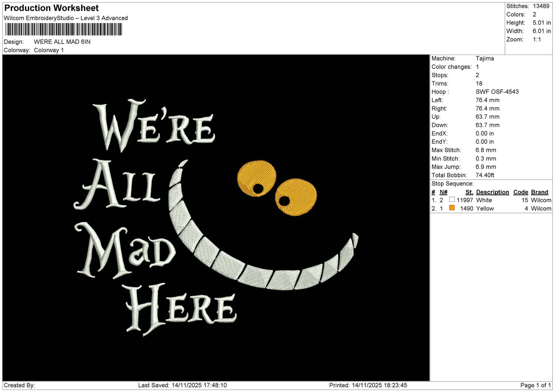Click the Left value 76.4 mm
The height and width of the screenshot is (392, 555).
(x=487, y=100)
